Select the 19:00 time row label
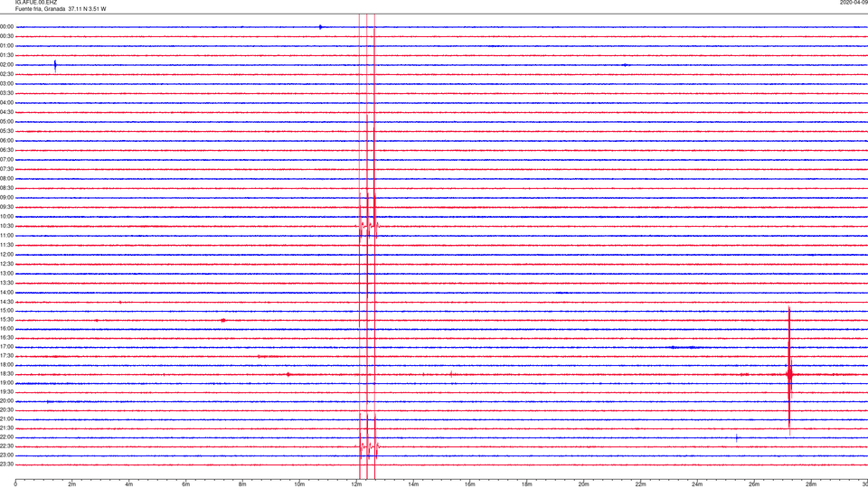This screenshot has width=868, height=488. click(7, 383)
